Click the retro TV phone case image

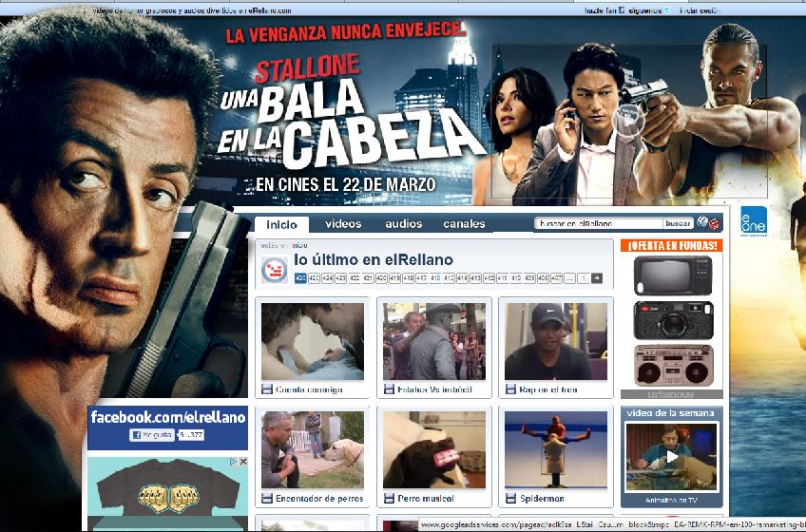(x=673, y=275)
